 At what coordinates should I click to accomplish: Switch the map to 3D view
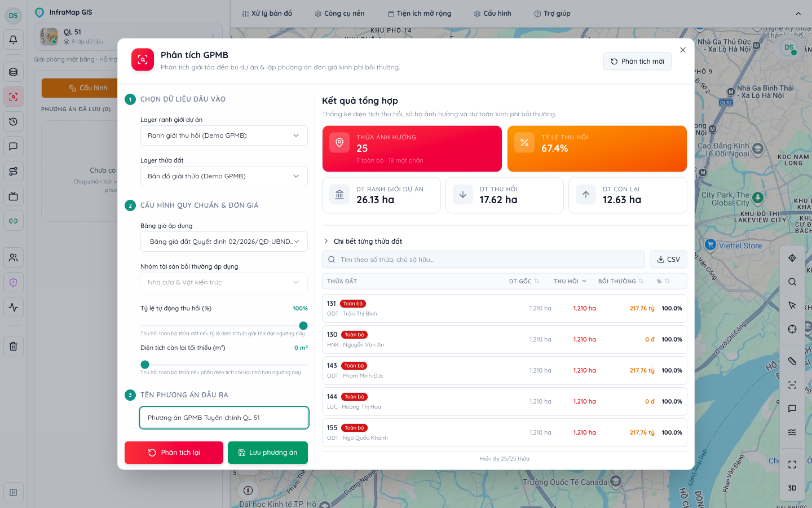tap(792, 488)
